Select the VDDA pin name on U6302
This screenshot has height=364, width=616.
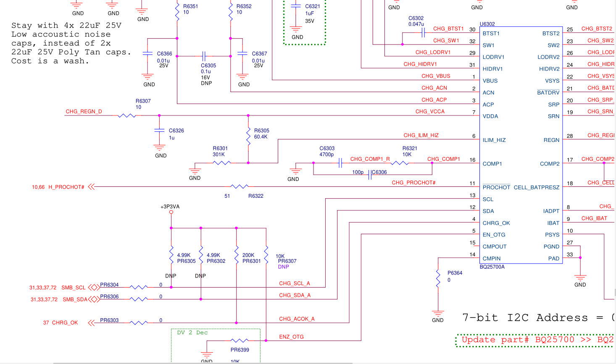click(490, 117)
